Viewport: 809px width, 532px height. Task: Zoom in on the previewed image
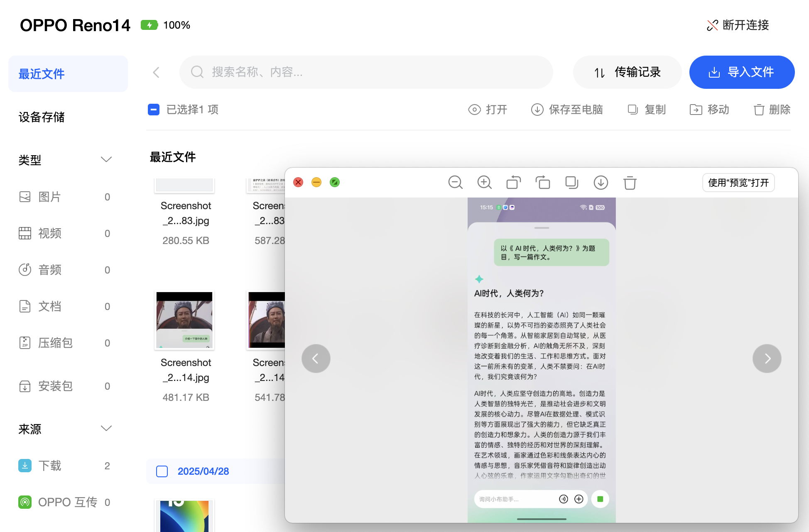(x=484, y=183)
